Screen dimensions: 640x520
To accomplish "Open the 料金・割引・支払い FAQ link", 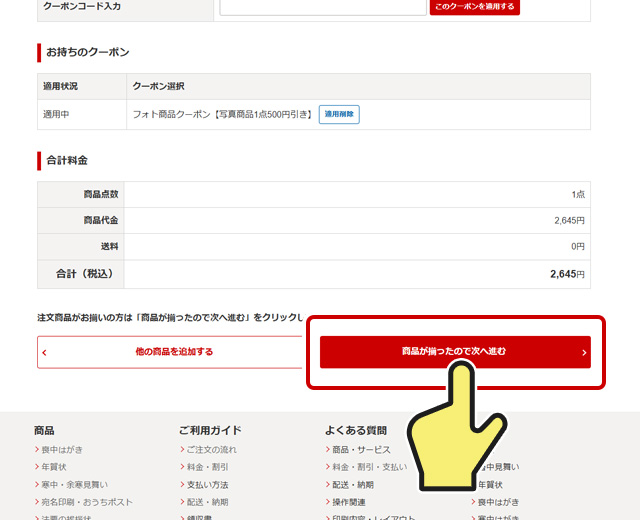I will point(369,467).
